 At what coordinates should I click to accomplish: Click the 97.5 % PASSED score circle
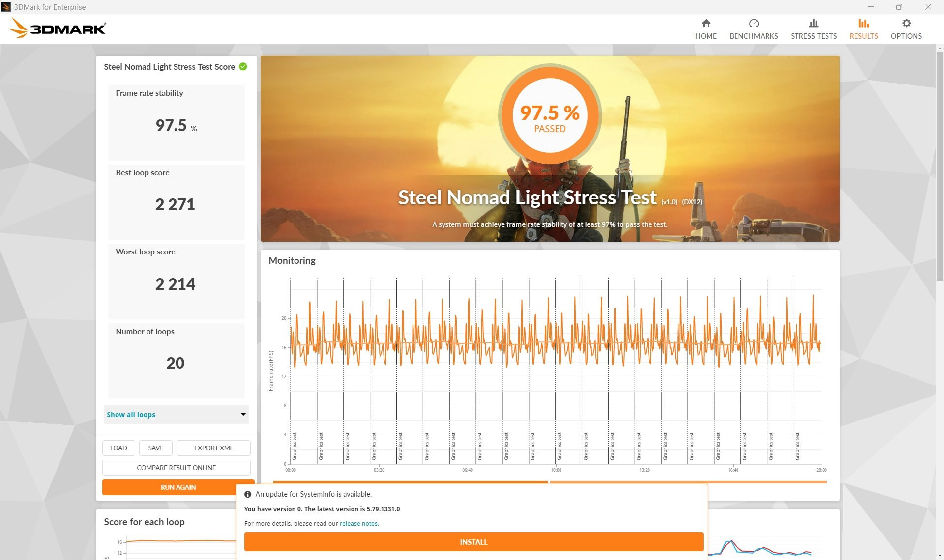pos(550,114)
